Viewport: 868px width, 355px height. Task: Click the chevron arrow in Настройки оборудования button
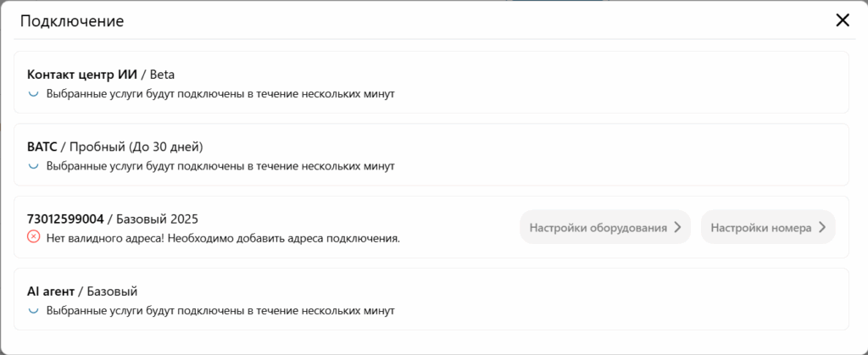point(677,227)
